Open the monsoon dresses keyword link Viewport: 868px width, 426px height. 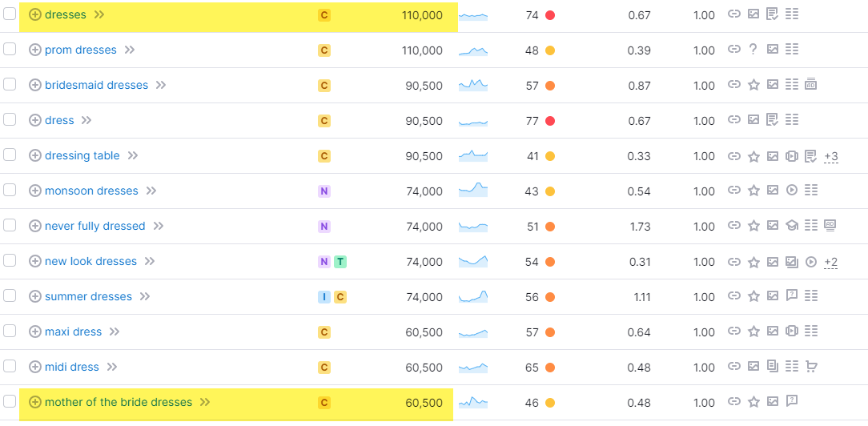[91, 191]
